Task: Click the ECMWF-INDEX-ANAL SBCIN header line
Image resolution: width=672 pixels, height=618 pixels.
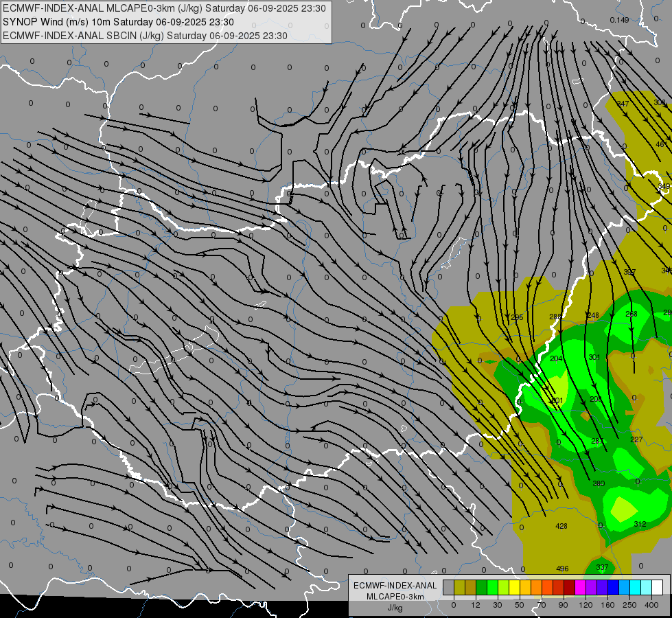Action: pyautogui.click(x=145, y=36)
